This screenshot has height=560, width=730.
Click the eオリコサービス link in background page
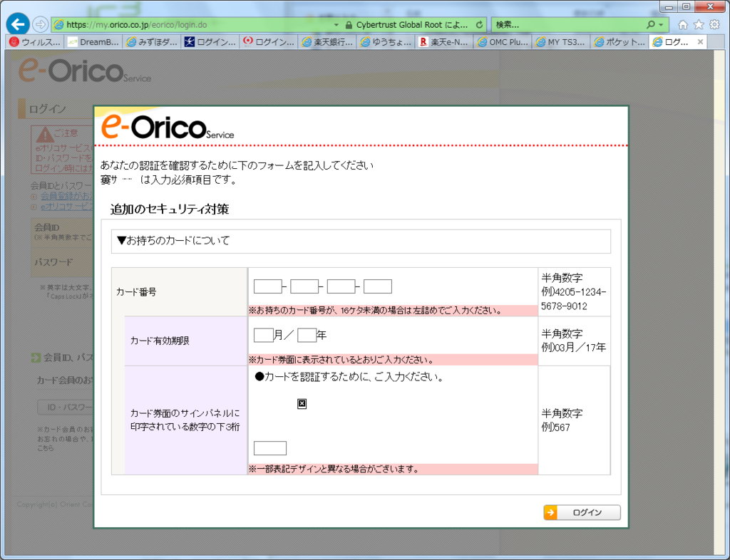68,207
